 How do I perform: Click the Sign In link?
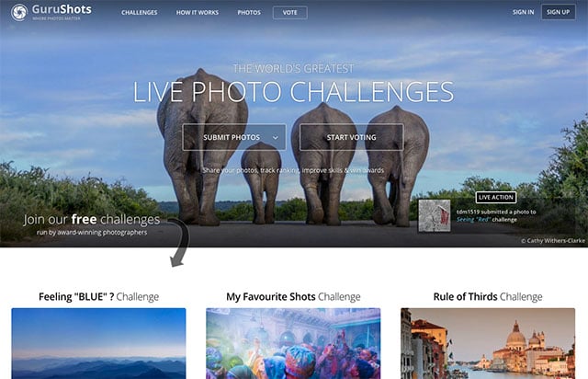[523, 12]
